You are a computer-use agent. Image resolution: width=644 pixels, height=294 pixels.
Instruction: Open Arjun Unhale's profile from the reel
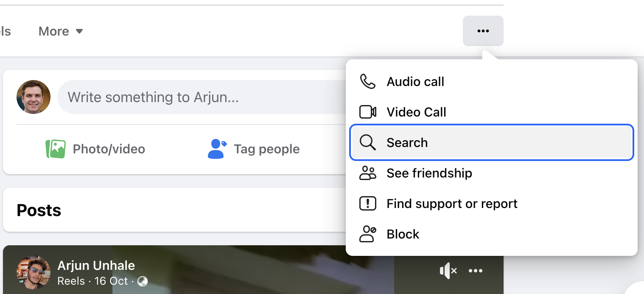coord(96,265)
